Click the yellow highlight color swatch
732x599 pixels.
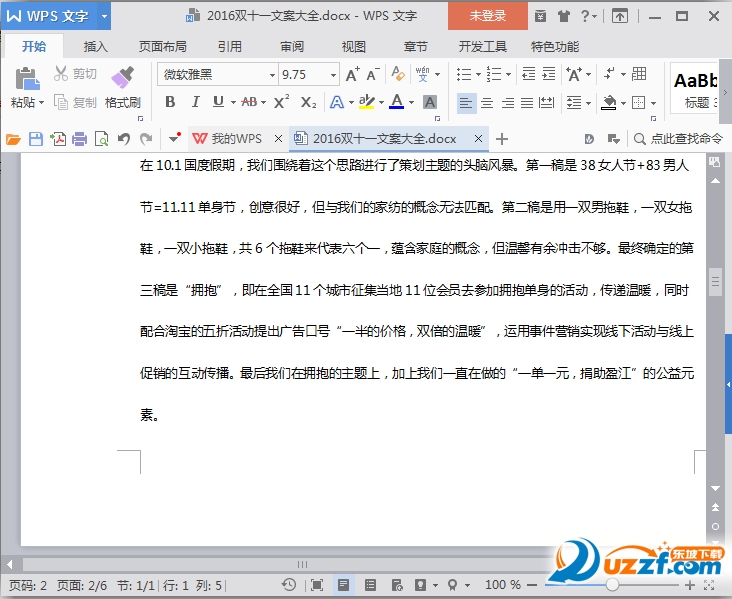(x=366, y=102)
